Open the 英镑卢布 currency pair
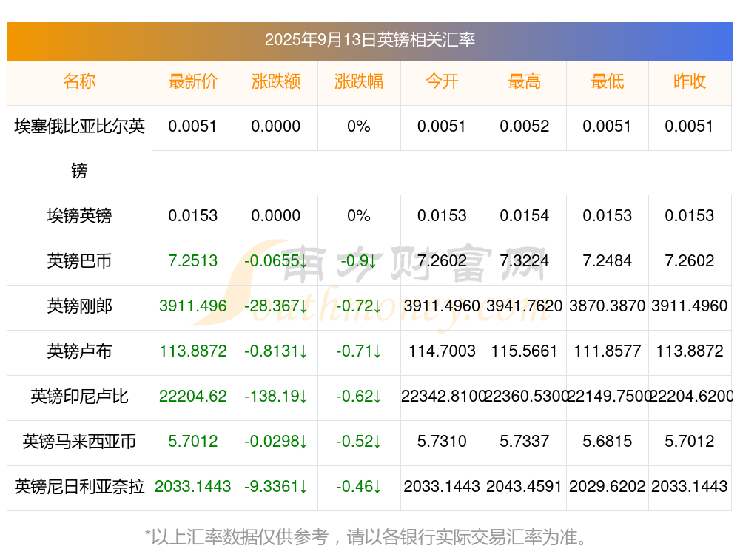 click(x=79, y=351)
